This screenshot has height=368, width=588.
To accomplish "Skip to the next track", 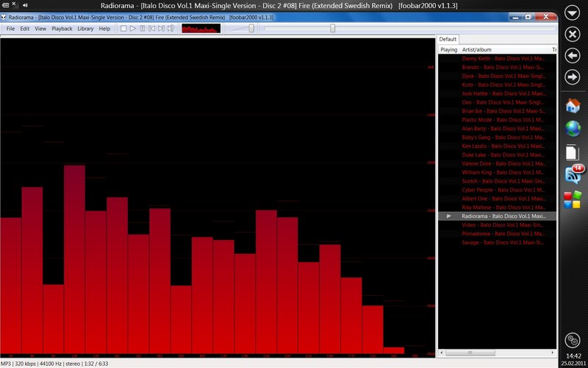I will [x=162, y=29].
